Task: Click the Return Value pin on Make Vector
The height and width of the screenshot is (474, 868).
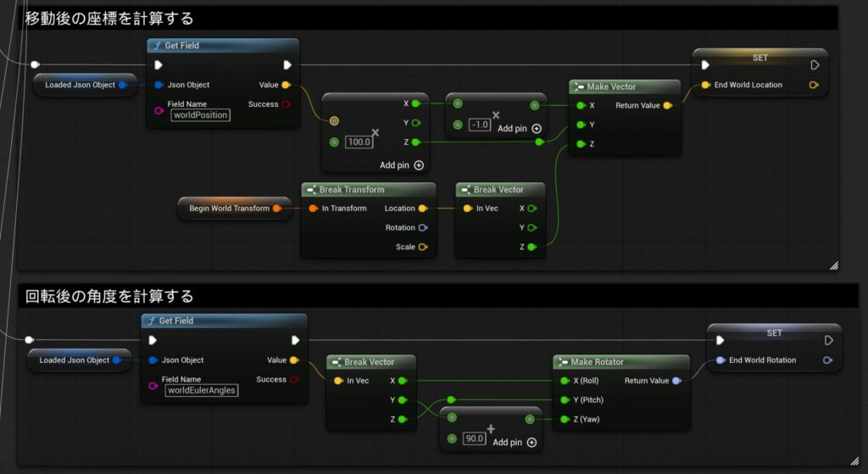Action: pyautogui.click(x=667, y=106)
